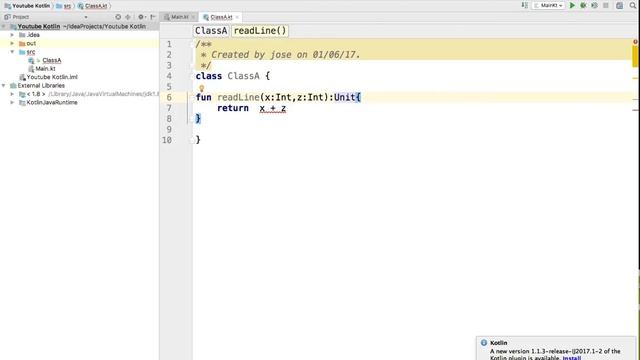The image size is (640, 360).
Task: Click gutter at line number 6
Action: pos(169,97)
